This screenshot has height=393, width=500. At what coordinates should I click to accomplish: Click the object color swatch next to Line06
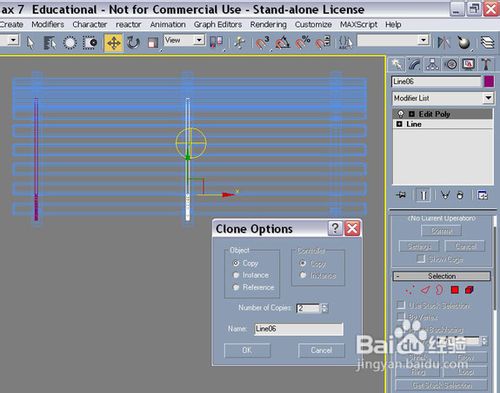[x=489, y=81]
